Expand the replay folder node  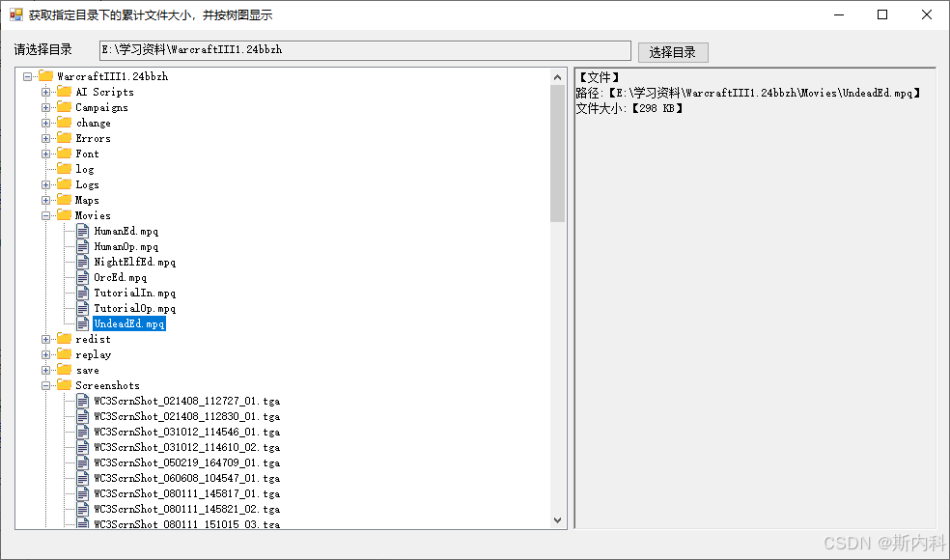[45, 354]
